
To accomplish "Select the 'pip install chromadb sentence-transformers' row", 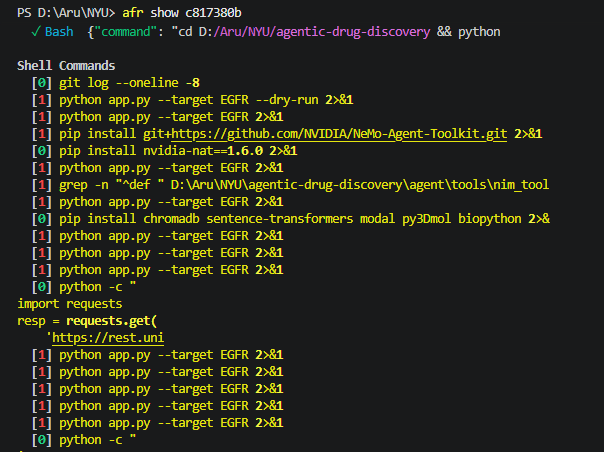I will 290,218.
